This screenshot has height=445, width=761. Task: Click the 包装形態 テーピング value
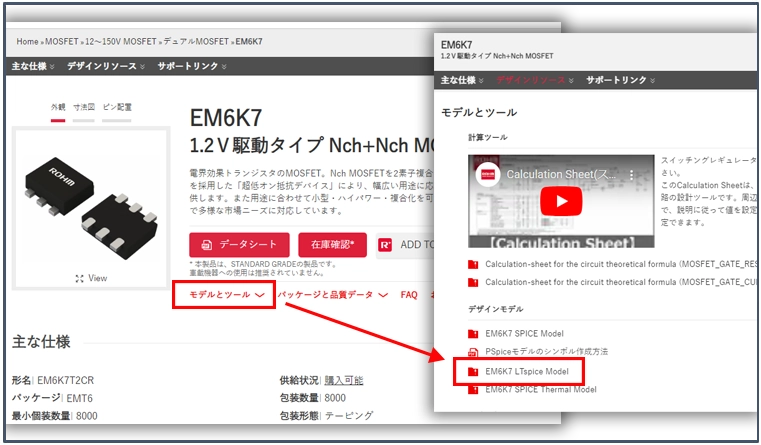click(x=349, y=416)
